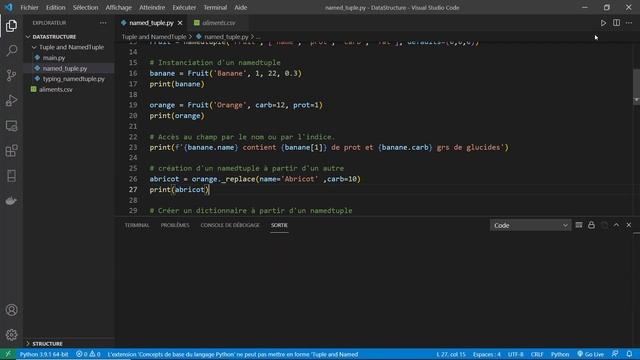Click the Python 3.9.1 64-bit interpreter selector
Screen dimensions: 640x360
click(44, 354)
